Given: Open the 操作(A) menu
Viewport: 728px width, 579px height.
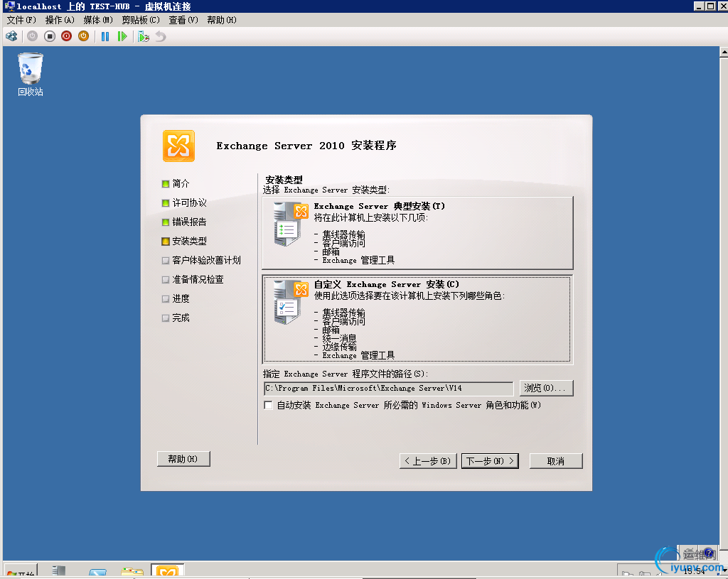Looking at the screenshot, I should (x=60, y=20).
